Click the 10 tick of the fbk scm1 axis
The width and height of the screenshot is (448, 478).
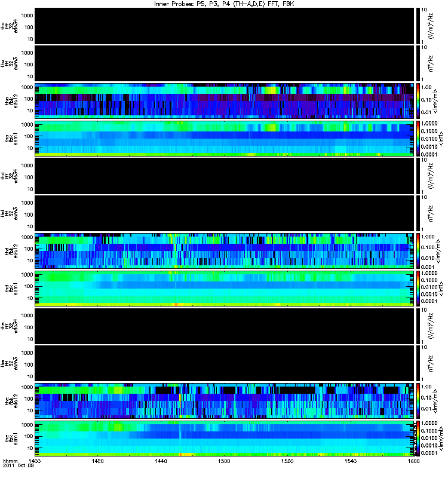30,449
